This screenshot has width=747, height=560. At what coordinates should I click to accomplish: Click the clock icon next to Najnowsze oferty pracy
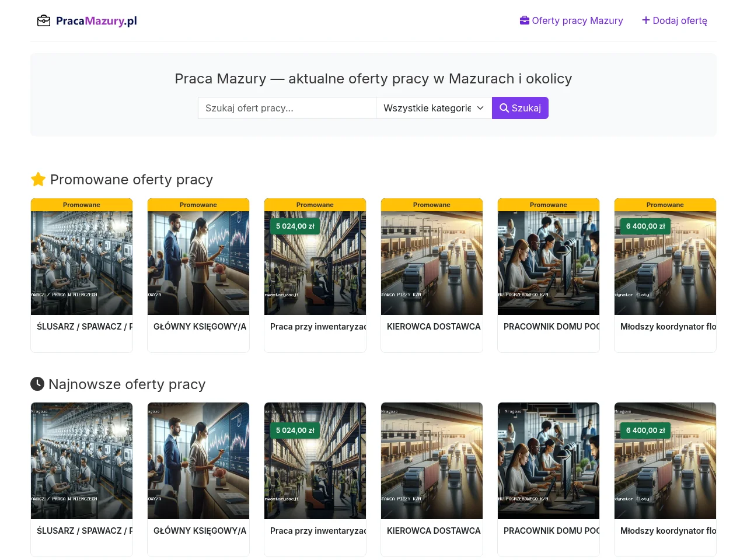(37, 384)
